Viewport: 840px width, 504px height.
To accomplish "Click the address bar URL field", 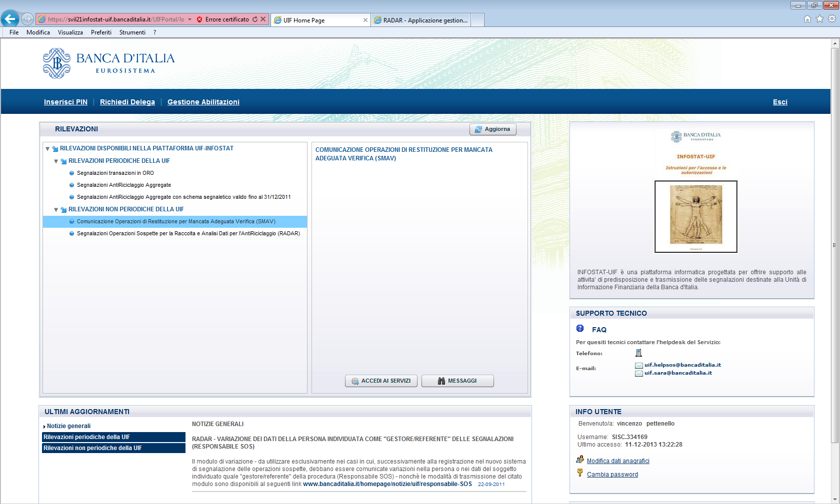I will (115, 19).
